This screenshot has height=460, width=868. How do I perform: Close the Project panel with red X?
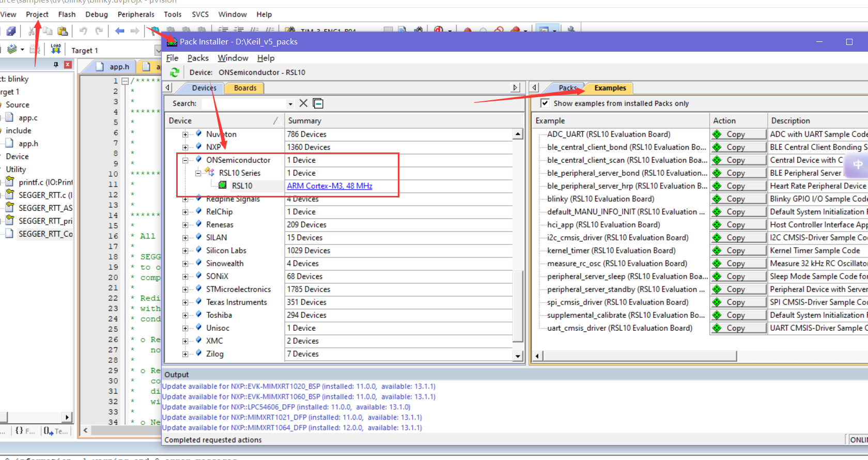[68, 65]
